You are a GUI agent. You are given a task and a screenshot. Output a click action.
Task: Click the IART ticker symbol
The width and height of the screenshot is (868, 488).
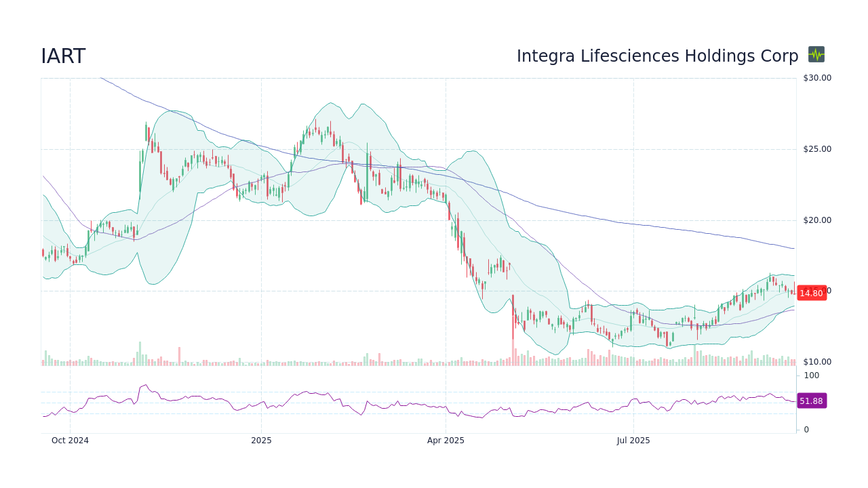point(63,57)
